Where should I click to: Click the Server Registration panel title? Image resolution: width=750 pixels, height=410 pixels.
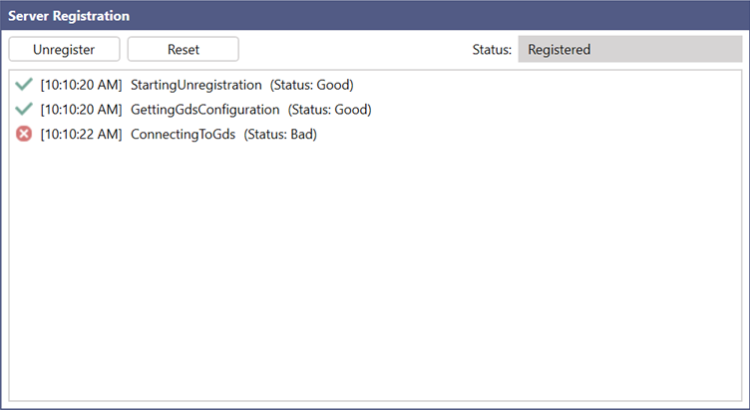point(69,17)
